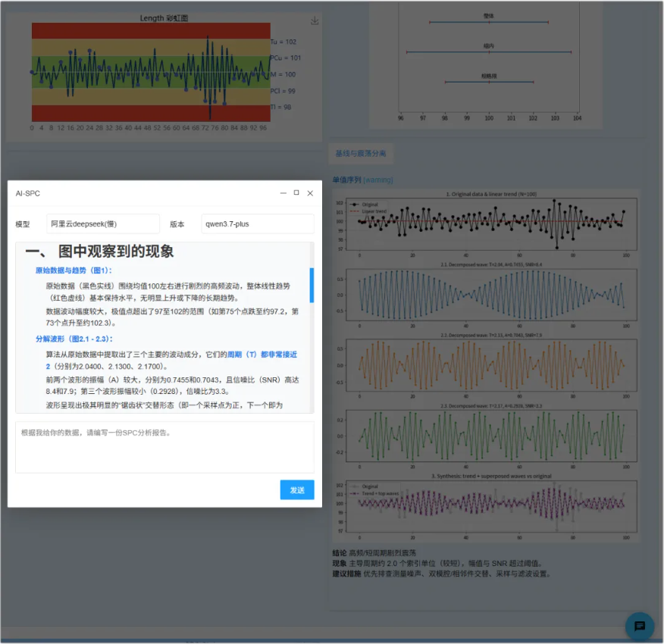
Task: Open the 单值序列 [warning] section link
Action: [x=362, y=180]
